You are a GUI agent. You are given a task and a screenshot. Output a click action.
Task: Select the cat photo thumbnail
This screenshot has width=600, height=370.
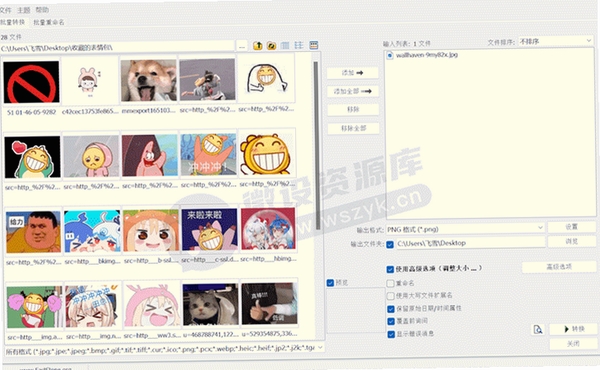210,305
